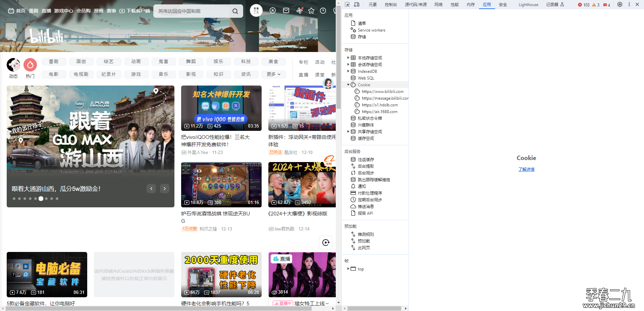Switch to the 网络 DevTools tab
This screenshot has height=311, width=644.
click(x=438, y=5)
